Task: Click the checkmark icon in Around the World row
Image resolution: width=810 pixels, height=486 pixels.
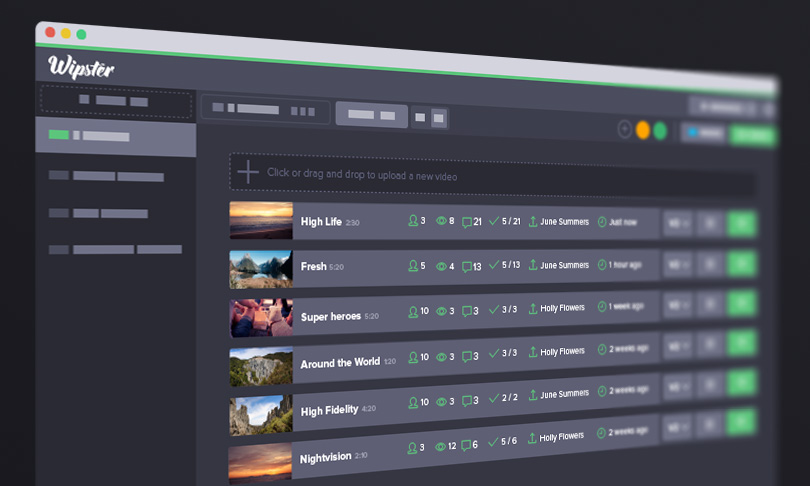Action: pyautogui.click(x=494, y=353)
